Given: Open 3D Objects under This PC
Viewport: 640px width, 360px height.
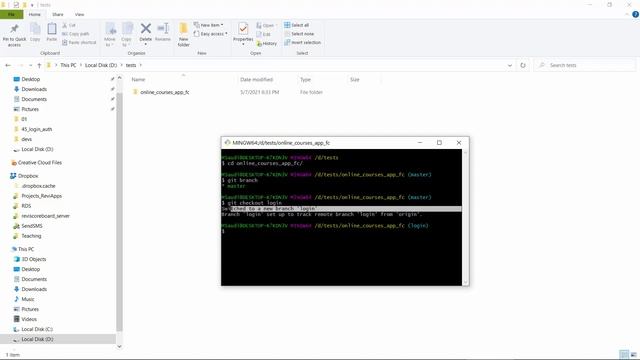Looking at the screenshot, I should (33, 259).
